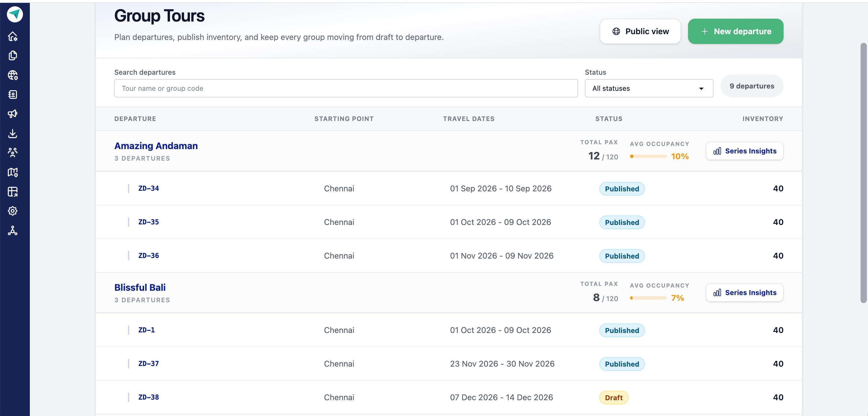Open departure ZD-1
The height and width of the screenshot is (416, 868).
pyautogui.click(x=147, y=330)
